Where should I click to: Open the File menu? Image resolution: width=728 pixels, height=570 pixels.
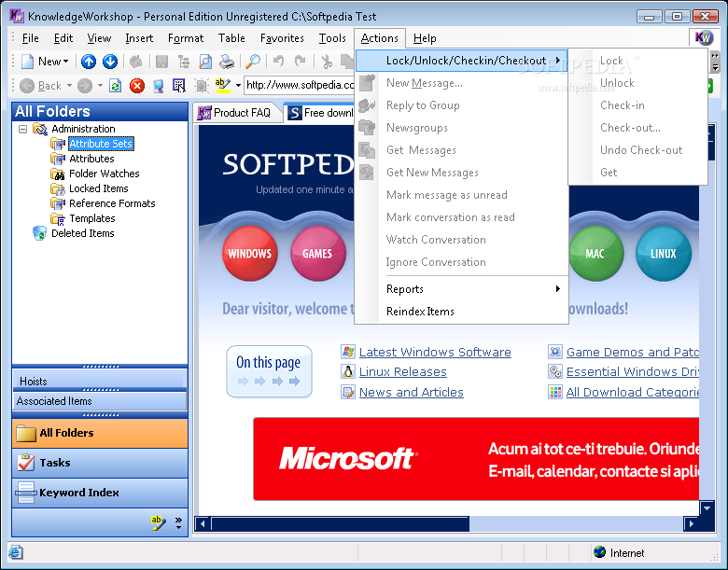click(x=30, y=38)
